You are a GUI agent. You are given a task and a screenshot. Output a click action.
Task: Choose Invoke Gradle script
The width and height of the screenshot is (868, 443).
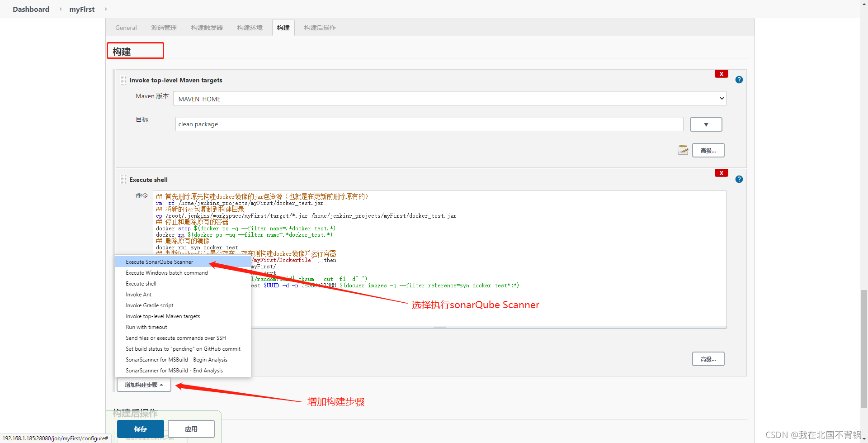pos(183,305)
